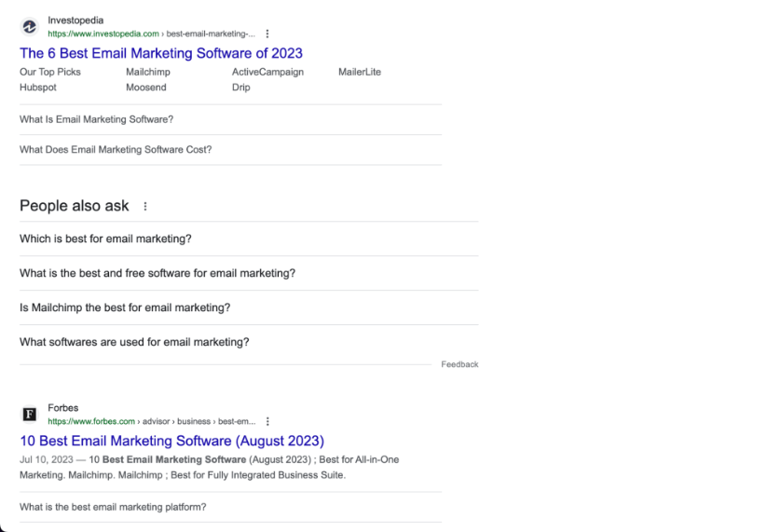The width and height of the screenshot is (767, 532).
Task: Open the Moosend sitelink
Action: pos(146,88)
